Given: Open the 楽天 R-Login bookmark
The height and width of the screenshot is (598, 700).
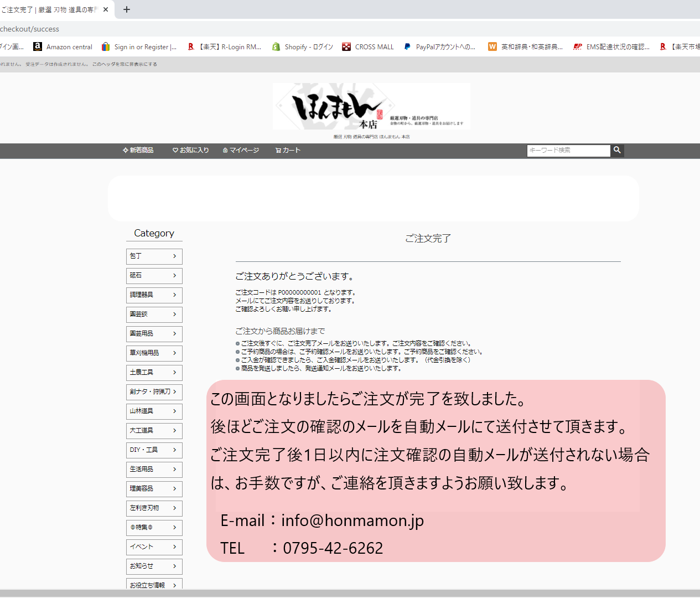Looking at the screenshot, I should pyautogui.click(x=225, y=47).
